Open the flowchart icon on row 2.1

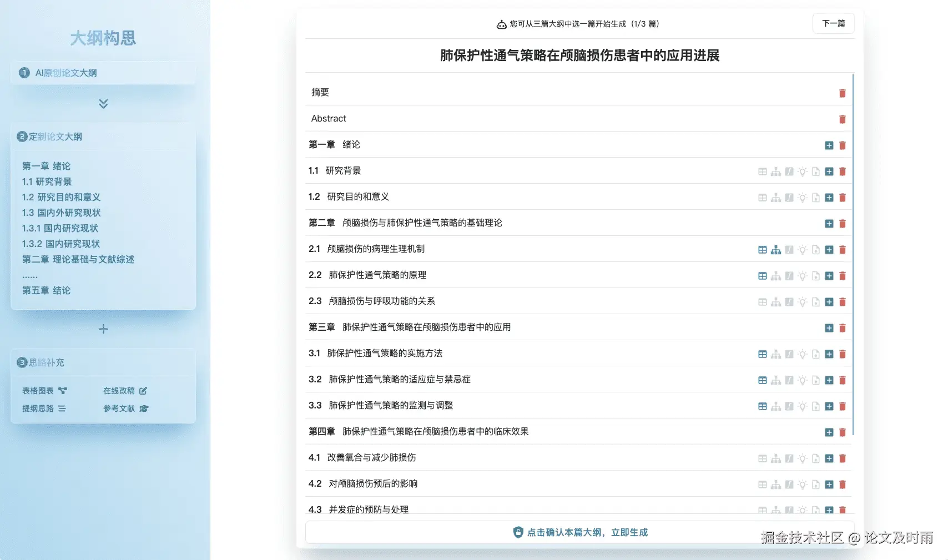pos(776,250)
